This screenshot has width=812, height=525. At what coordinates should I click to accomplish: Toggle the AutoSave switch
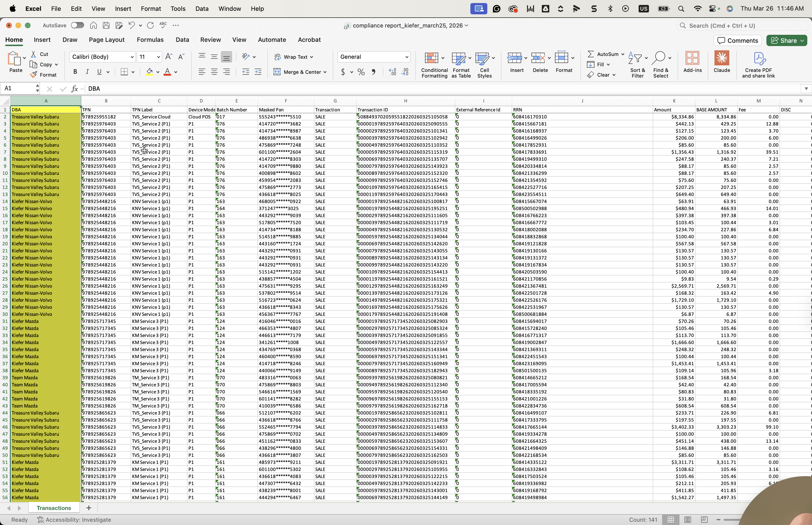point(77,25)
